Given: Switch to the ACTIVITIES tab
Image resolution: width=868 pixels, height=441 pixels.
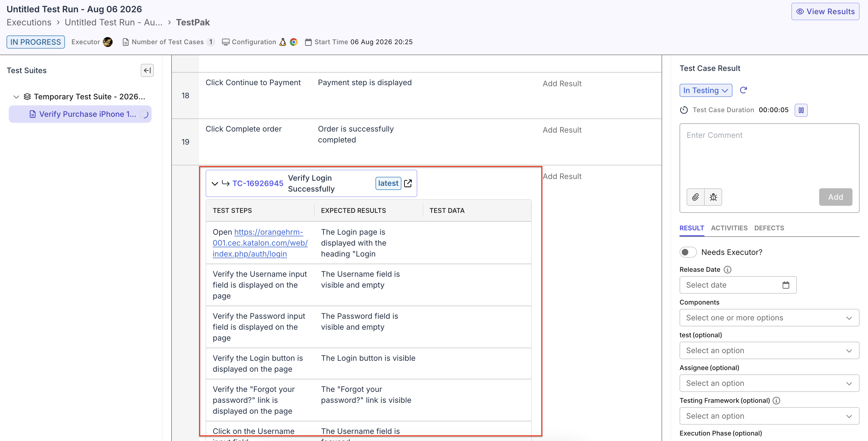Looking at the screenshot, I should click(x=729, y=228).
